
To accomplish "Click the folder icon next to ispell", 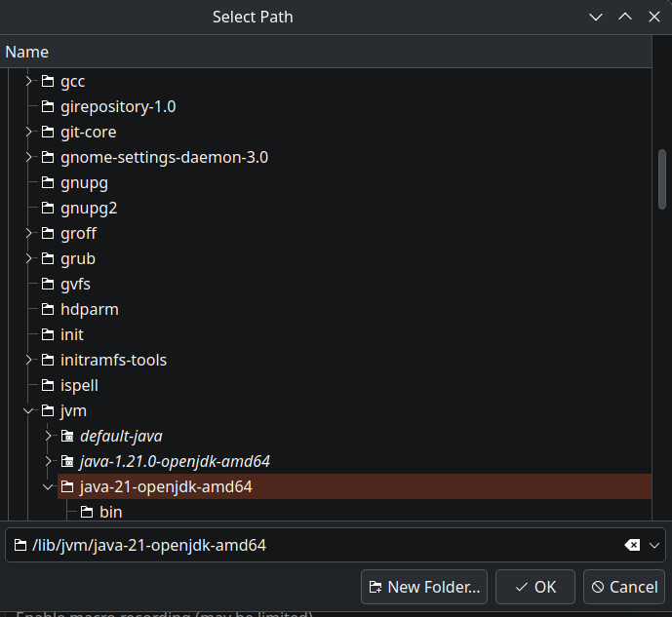I will point(48,385).
